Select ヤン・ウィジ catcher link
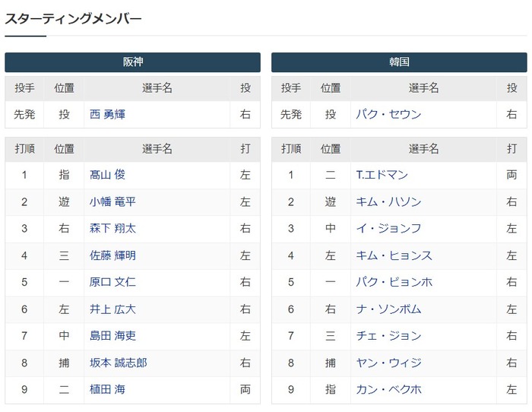Viewport: 532px width, 412px height. coord(388,363)
